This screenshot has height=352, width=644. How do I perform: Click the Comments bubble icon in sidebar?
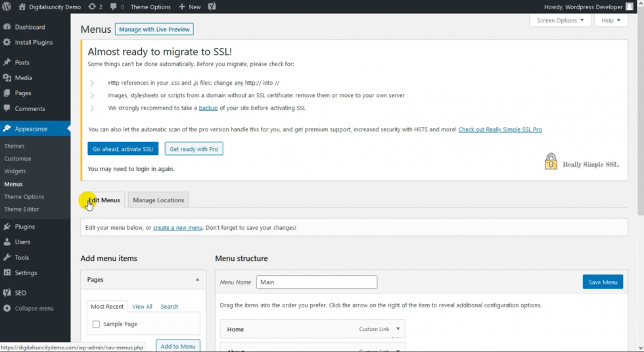[7, 108]
